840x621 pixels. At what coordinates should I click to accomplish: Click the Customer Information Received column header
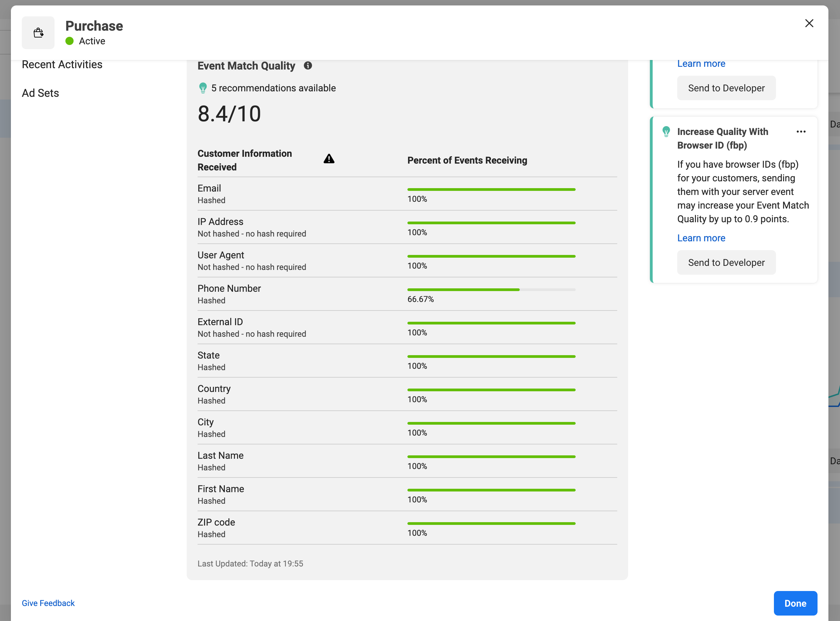point(245,161)
